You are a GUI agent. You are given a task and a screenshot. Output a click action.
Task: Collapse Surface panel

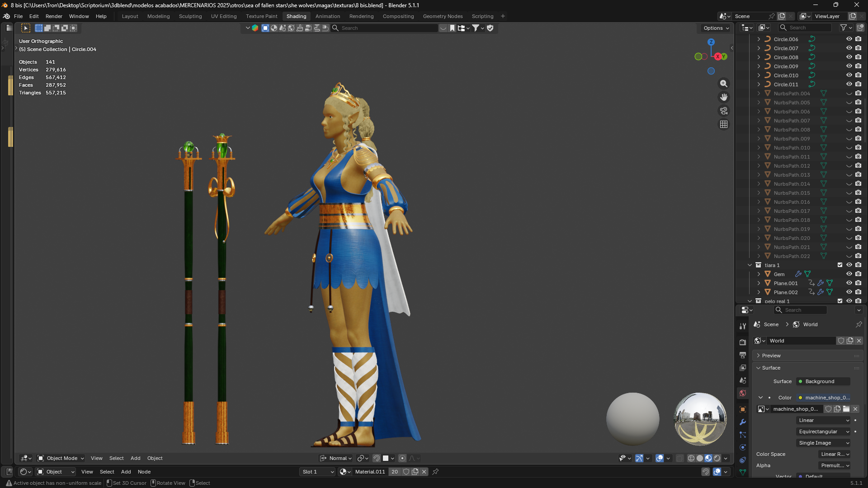(x=808, y=368)
